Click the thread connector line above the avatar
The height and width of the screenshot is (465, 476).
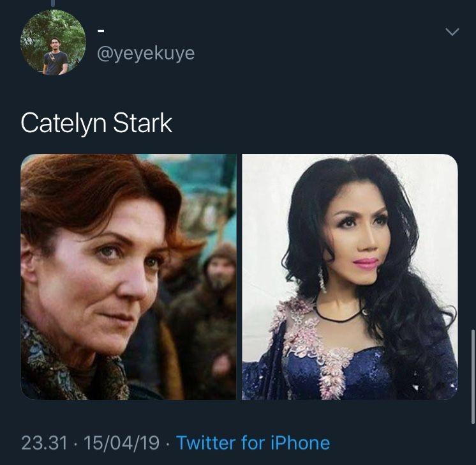click(x=54, y=3)
